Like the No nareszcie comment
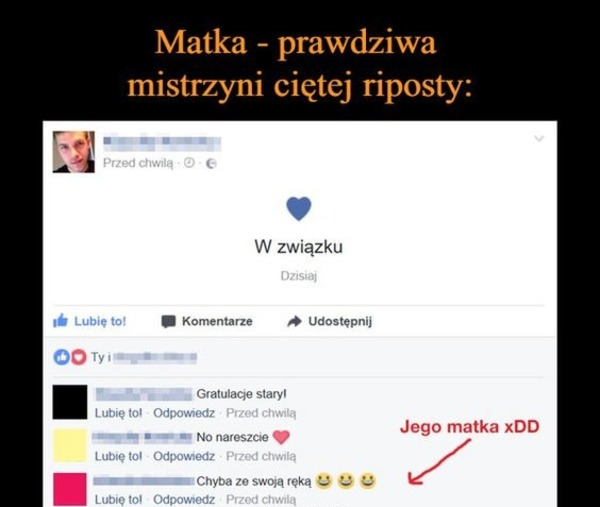The image size is (600, 507). coord(118,456)
